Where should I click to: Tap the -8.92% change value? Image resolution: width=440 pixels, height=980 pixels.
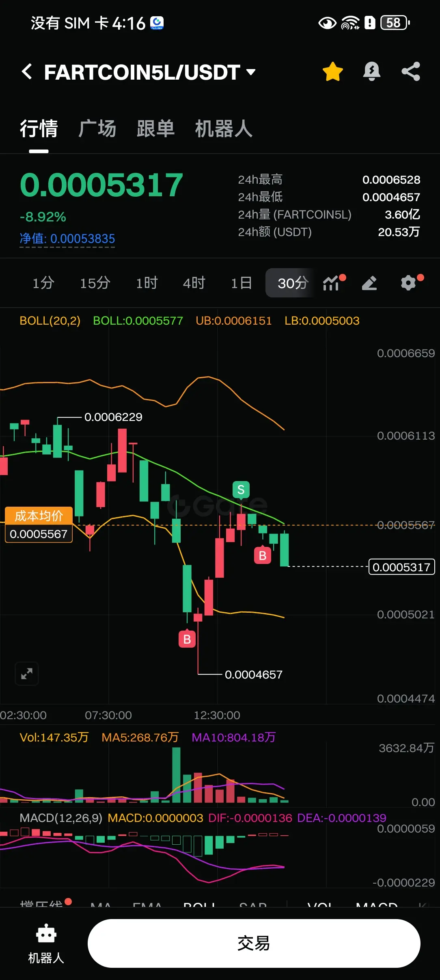pos(43,217)
